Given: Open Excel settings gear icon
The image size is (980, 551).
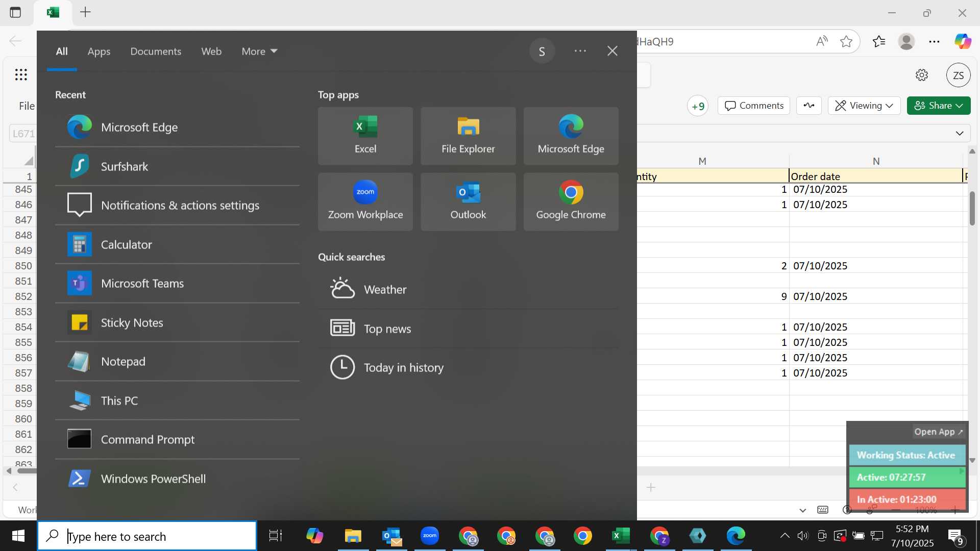Looking at the screenshot, I should tap(922, 75).
